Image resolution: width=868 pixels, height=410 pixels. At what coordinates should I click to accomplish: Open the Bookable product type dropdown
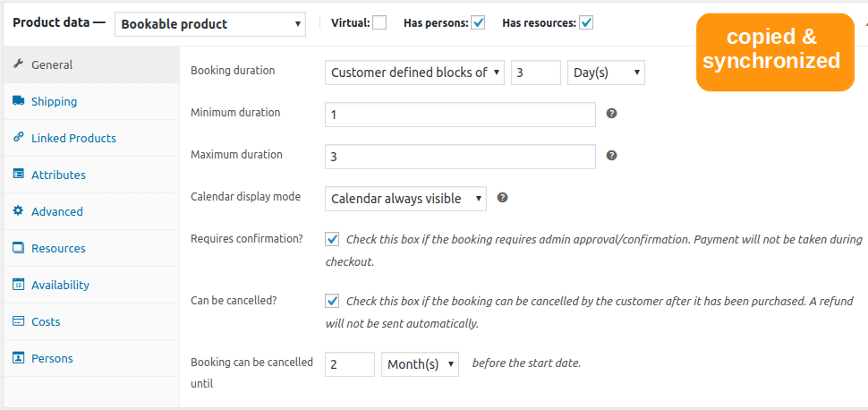point(210,24)
